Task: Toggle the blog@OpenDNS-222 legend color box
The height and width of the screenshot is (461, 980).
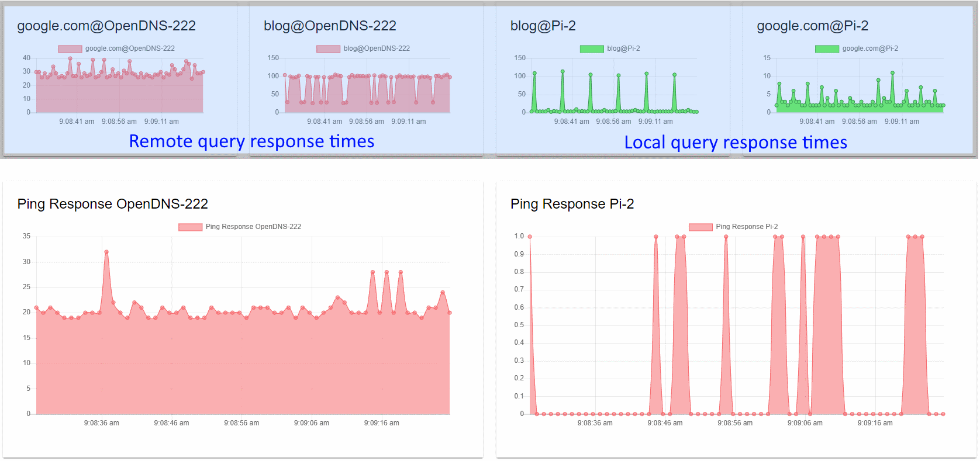Action: click(x=328, y=48)
